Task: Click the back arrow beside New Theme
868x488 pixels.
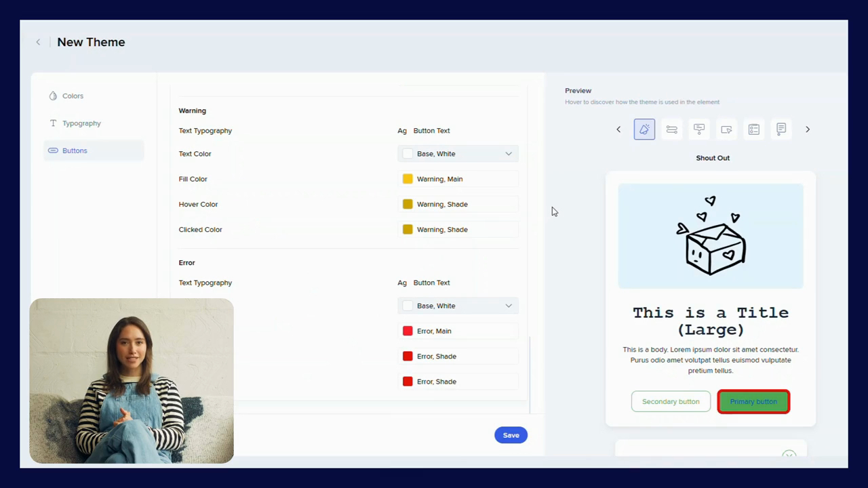Action: [x=38, y=42]
